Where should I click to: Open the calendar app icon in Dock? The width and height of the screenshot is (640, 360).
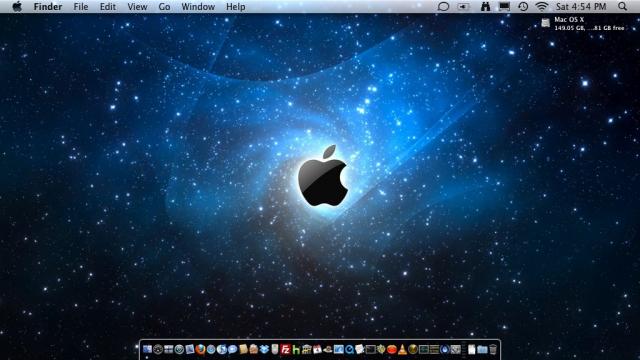click(x=317, y=349)
